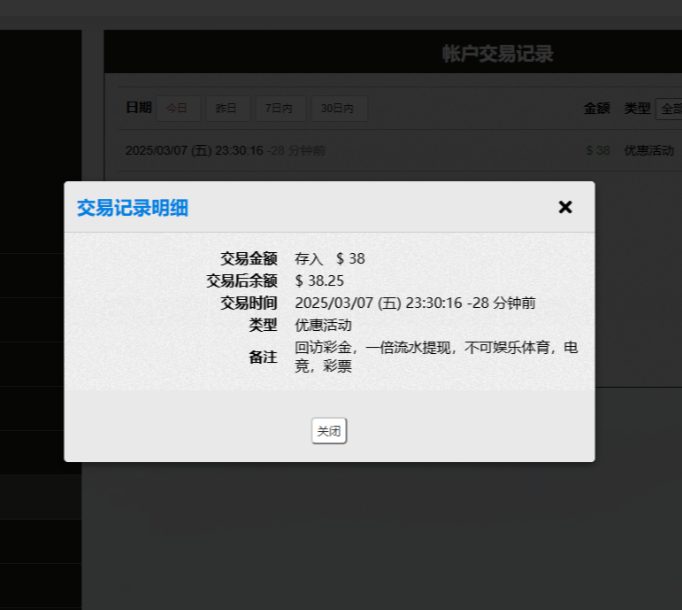Open the 类型 dropdown showing 全部
This screenshot has height=610, width=682.
(x=668, y=108)
